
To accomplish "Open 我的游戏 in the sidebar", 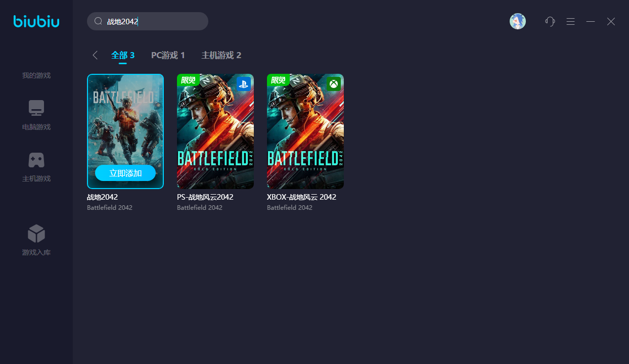I will 36,75.
